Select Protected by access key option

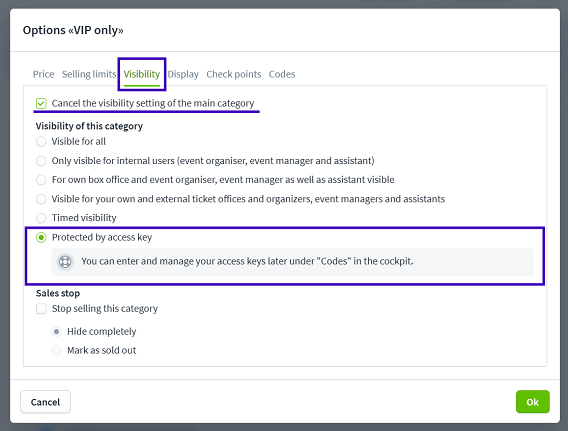41,238
